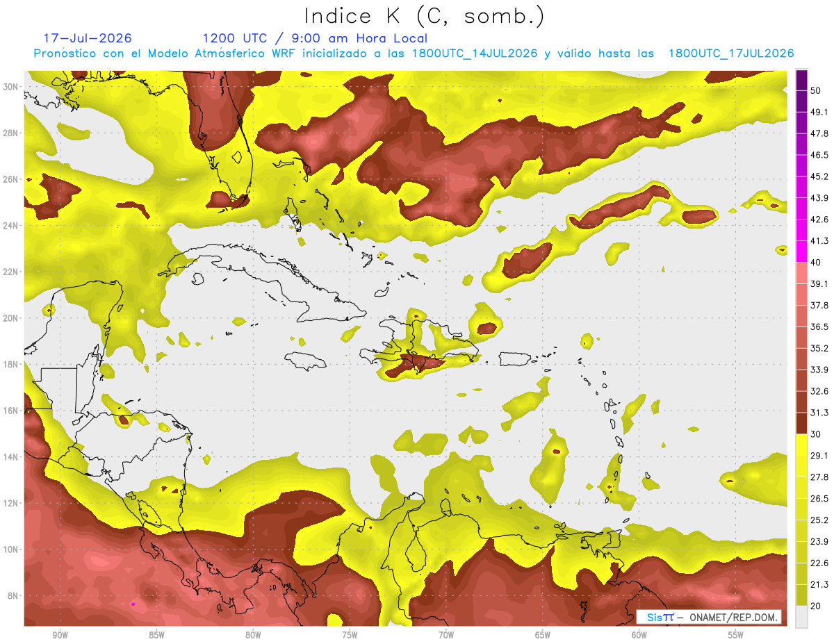
Task: Select colorbar value 39.1
Action: click(819, 283)
